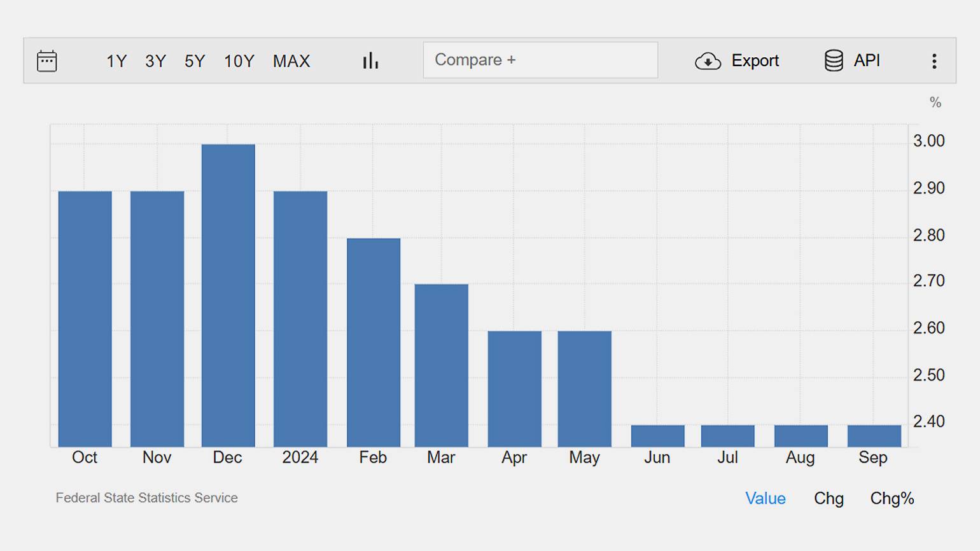
Task: Click the Aug x-axis label
Action: point(800,457)
